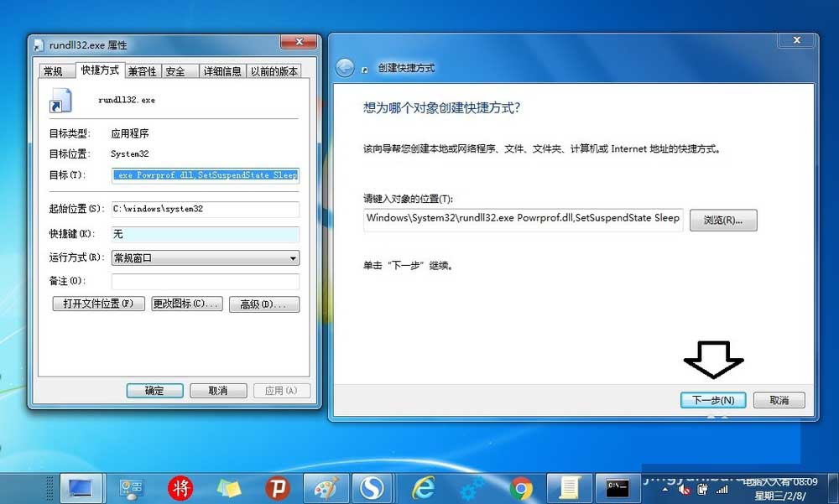Click the 打开文件位置(F) button
Image resolution: width=839 pixels, height=504 pixels.
(98, 304)
